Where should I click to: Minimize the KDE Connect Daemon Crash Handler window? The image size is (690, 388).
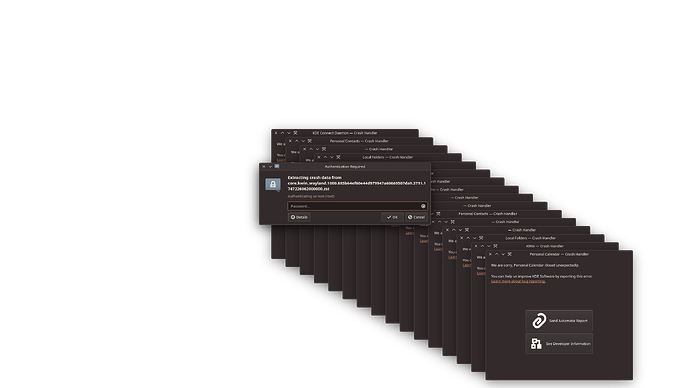289,133
